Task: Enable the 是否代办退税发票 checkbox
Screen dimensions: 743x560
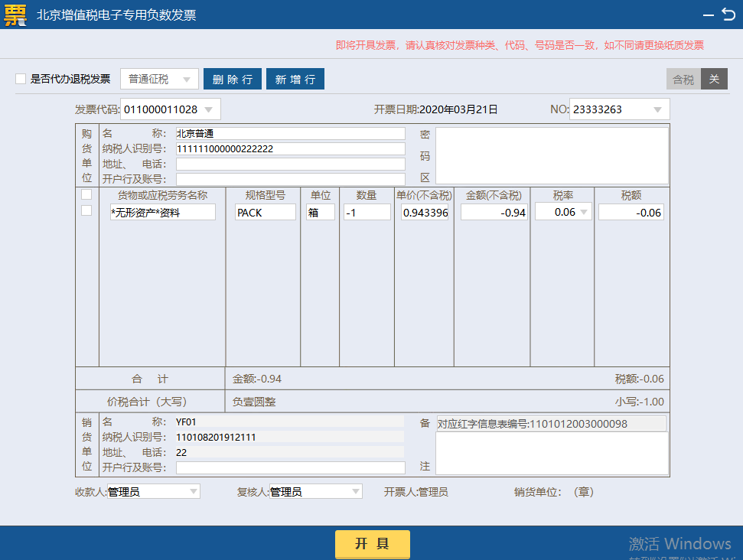Action: pos(19,78)
